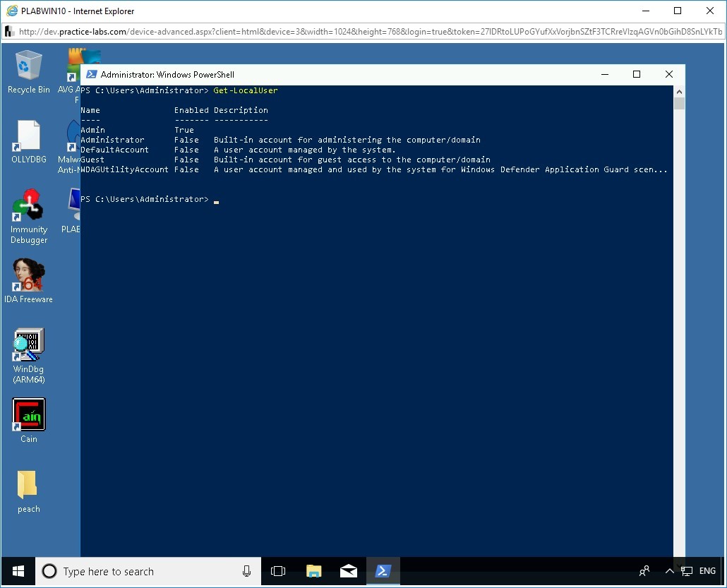727x588 pixels.
Task: Open the ENG language selector
Action: 707,571
